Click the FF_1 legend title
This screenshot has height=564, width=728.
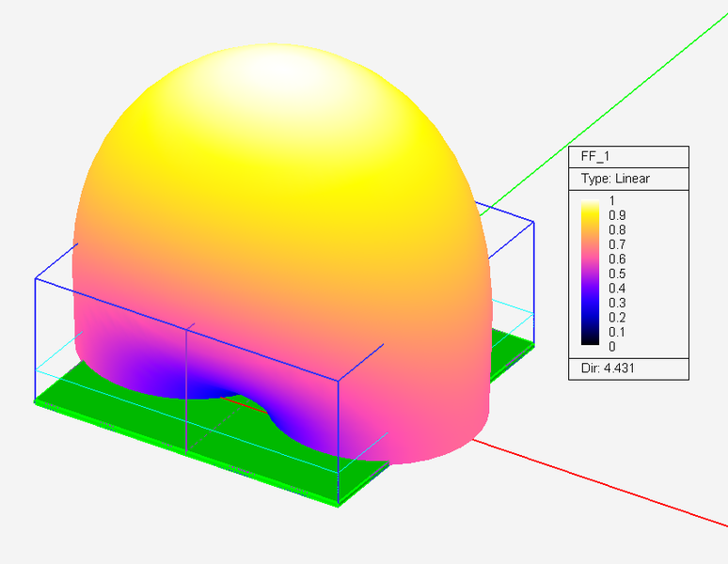[595, 156]
